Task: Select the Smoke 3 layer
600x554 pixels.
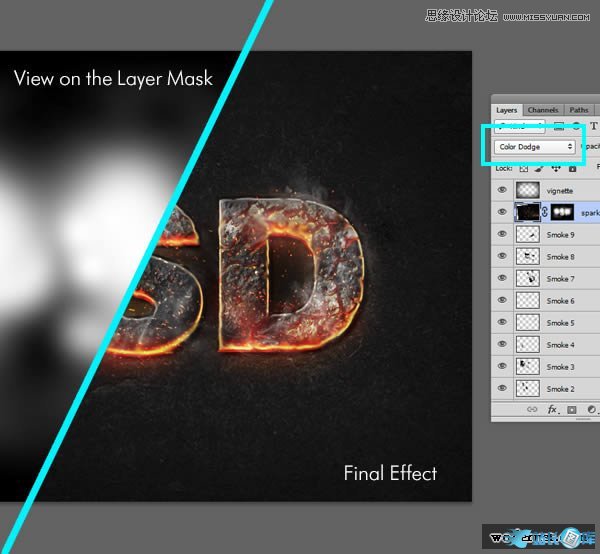Action: coord(560,366)
